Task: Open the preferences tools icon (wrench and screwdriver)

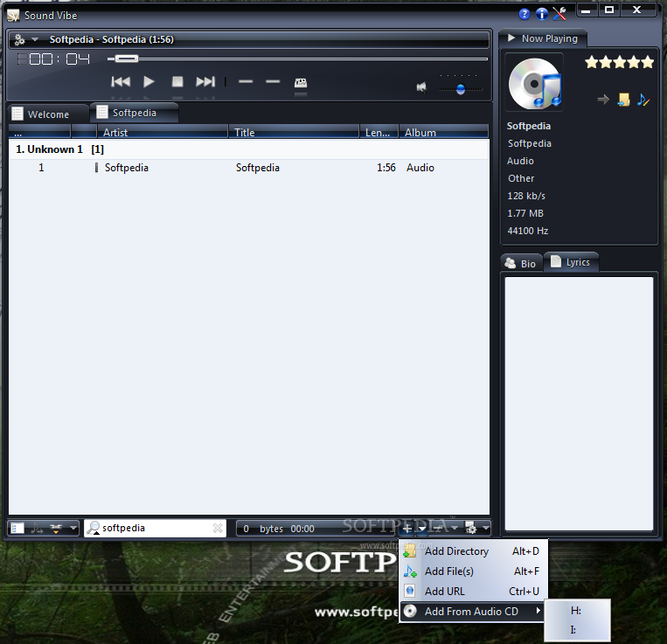Action: (559, 14)
